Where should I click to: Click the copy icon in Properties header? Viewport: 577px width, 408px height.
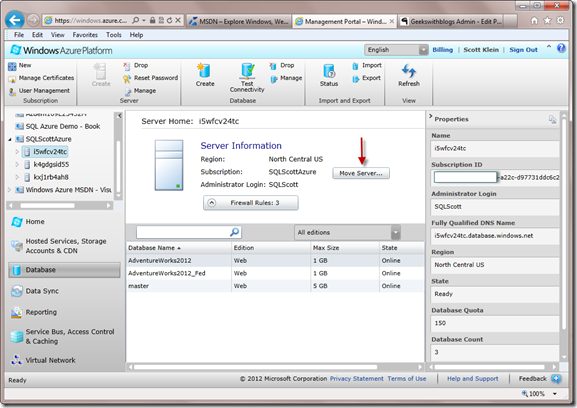pos(552,119)
